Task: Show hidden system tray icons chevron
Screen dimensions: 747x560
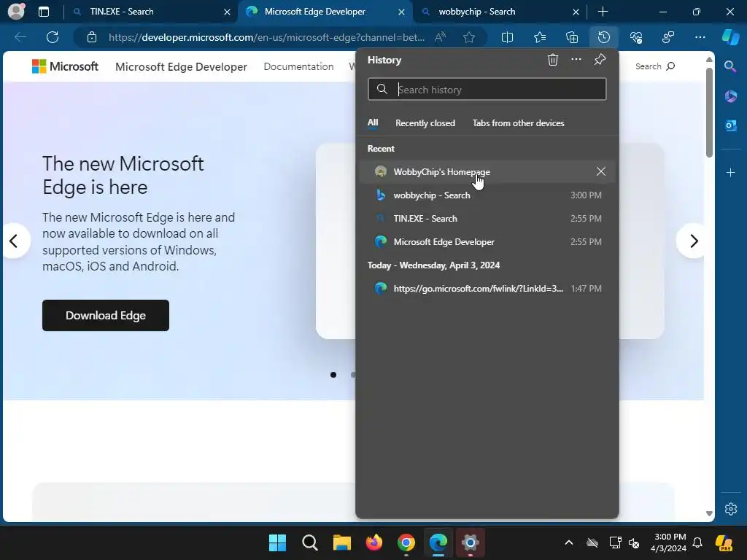Action: (x=569, y=542)
